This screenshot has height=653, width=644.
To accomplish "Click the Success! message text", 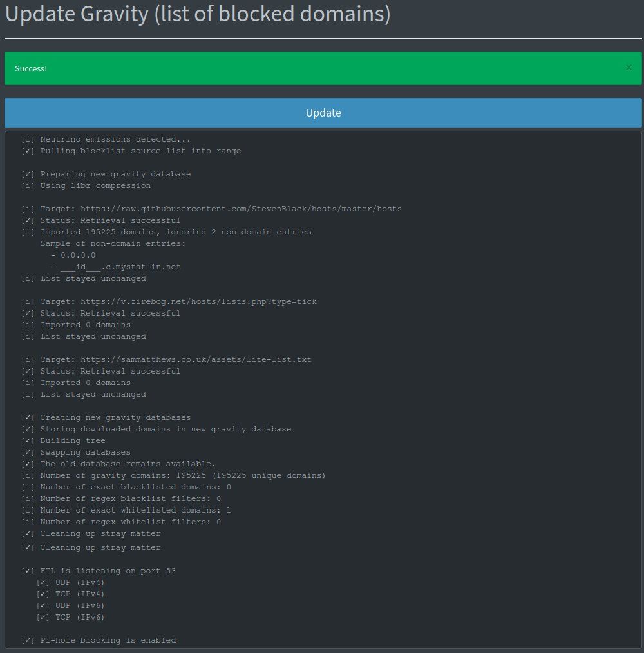I will pyautogui.click(x=31, y=68).
